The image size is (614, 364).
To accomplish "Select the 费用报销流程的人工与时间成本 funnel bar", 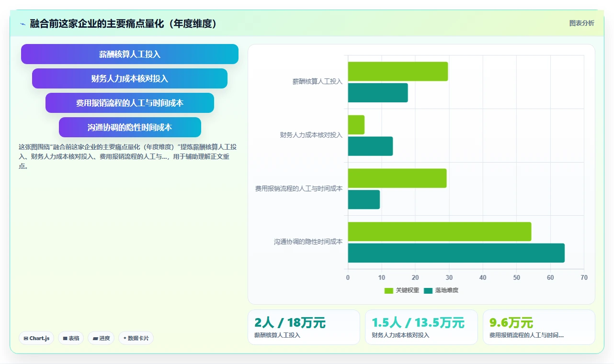I will 130,103.
